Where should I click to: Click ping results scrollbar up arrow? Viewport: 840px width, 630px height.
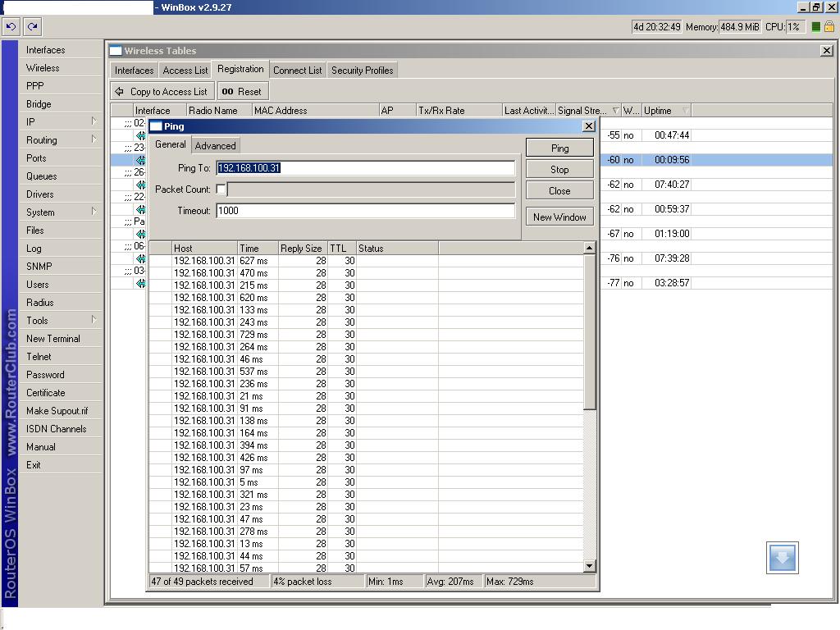pos(589,248)
